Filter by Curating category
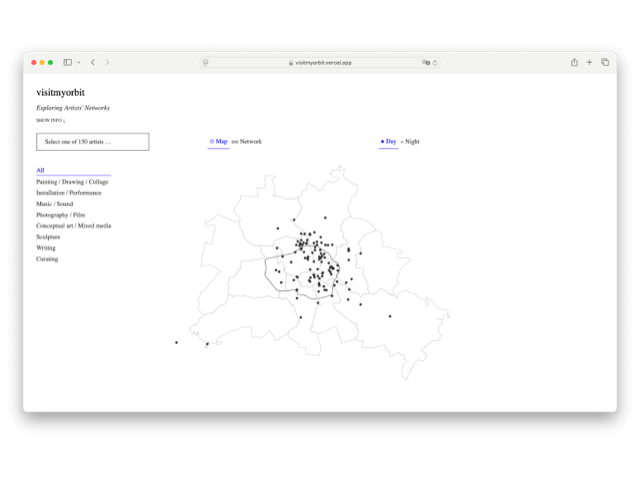The height and width of the screenshot is (480, 640). click(47, 259)
